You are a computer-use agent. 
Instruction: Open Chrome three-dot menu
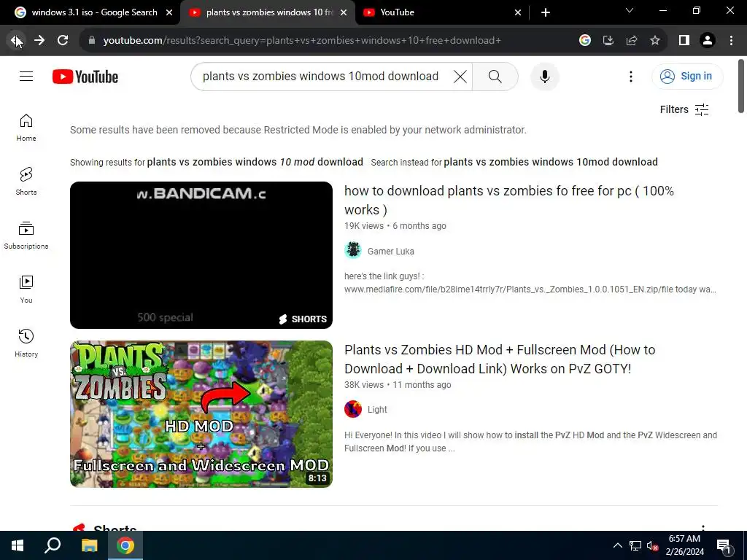click(731, 41)
